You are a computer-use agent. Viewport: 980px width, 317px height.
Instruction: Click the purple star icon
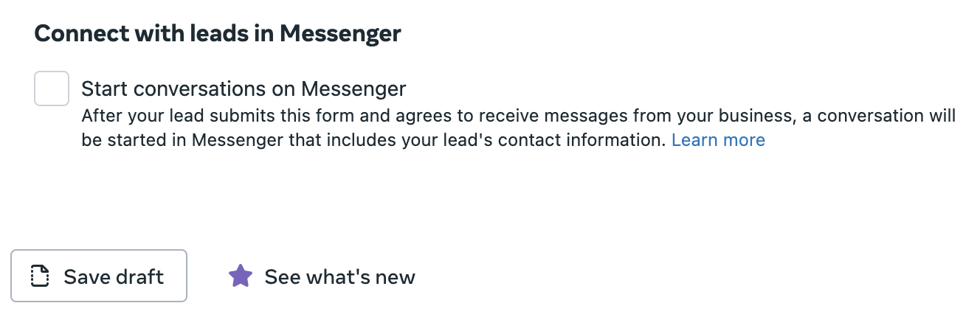click(241, 276)
